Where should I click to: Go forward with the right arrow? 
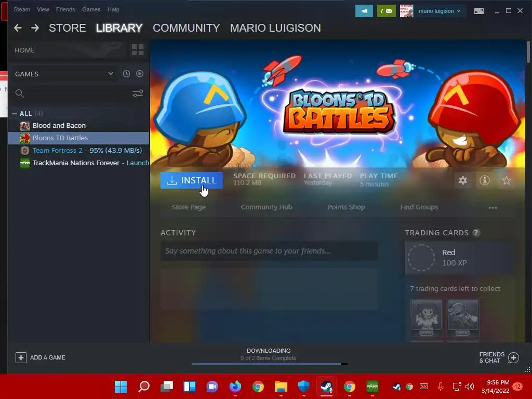click(x=35, y=28)
